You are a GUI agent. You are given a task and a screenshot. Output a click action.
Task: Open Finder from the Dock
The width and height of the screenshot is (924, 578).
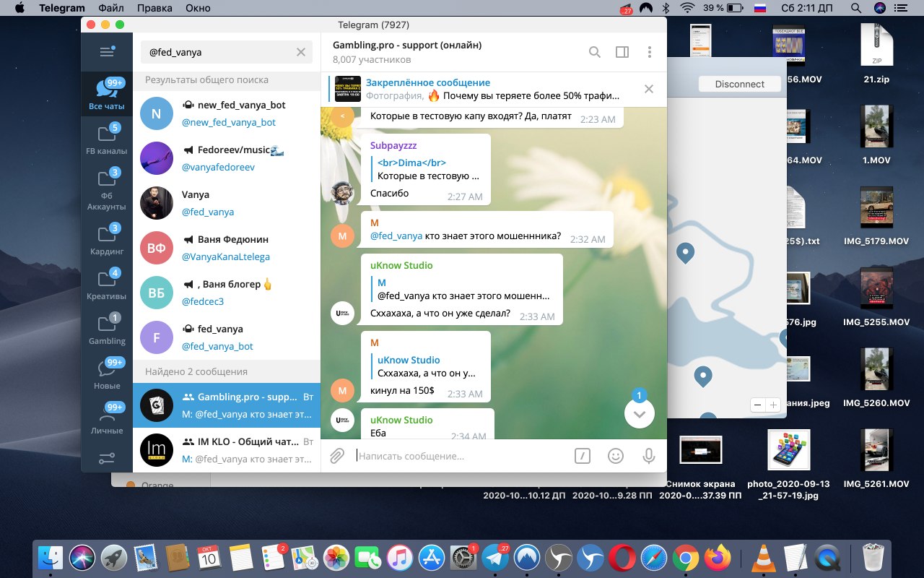point(51,558)
